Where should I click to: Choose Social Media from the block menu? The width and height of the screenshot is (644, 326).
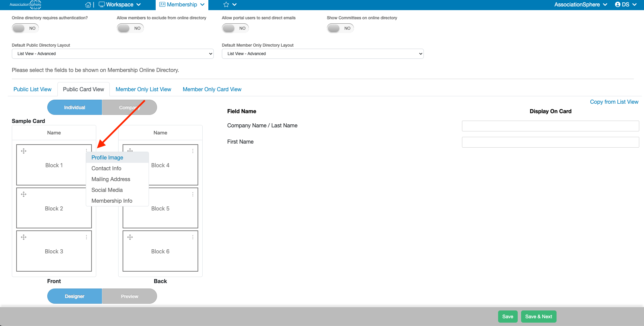(x=118, y=190)
